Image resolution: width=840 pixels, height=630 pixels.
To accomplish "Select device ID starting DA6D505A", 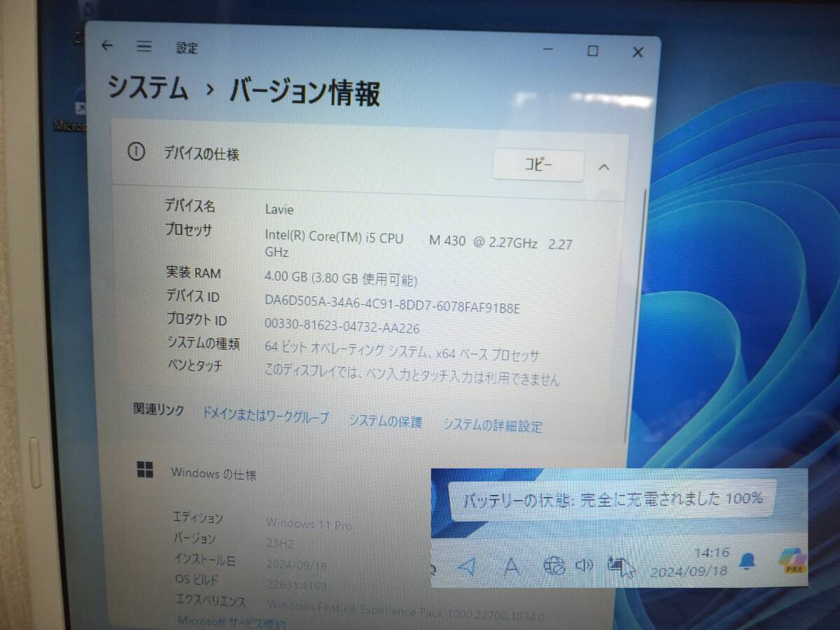I will tap(393, 305).
